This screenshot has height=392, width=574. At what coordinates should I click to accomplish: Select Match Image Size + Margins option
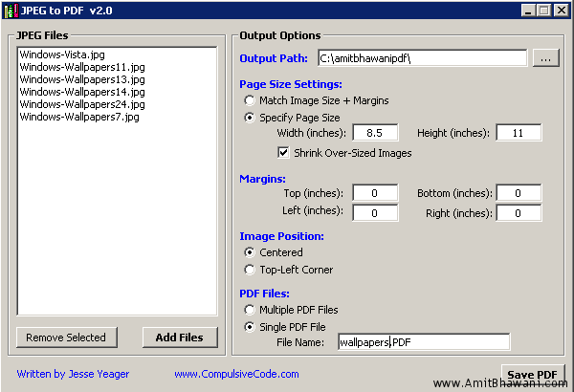[x=251, y=100]
